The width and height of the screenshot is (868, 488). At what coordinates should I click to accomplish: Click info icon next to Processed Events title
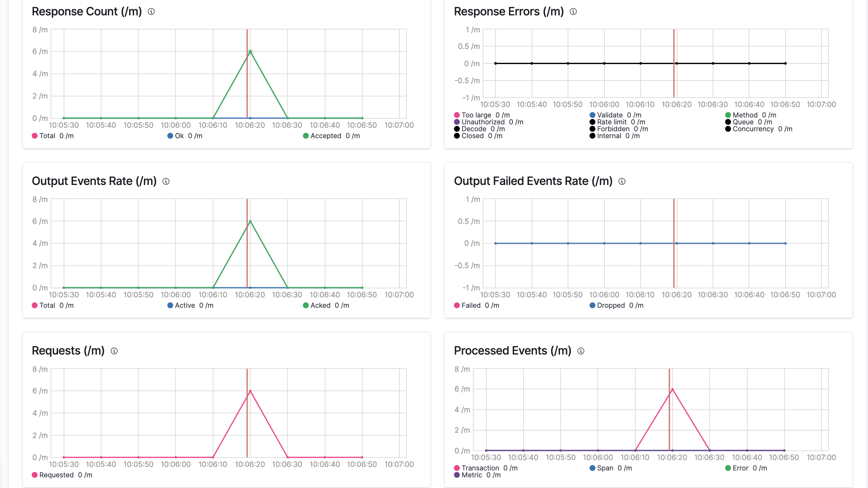click(x=581, y=351)
